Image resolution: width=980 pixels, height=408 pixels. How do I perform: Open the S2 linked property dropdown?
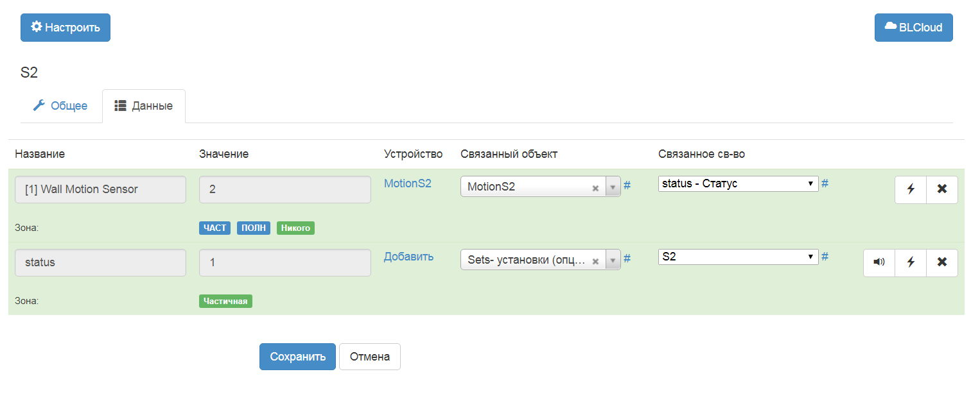tap(738, 257)
